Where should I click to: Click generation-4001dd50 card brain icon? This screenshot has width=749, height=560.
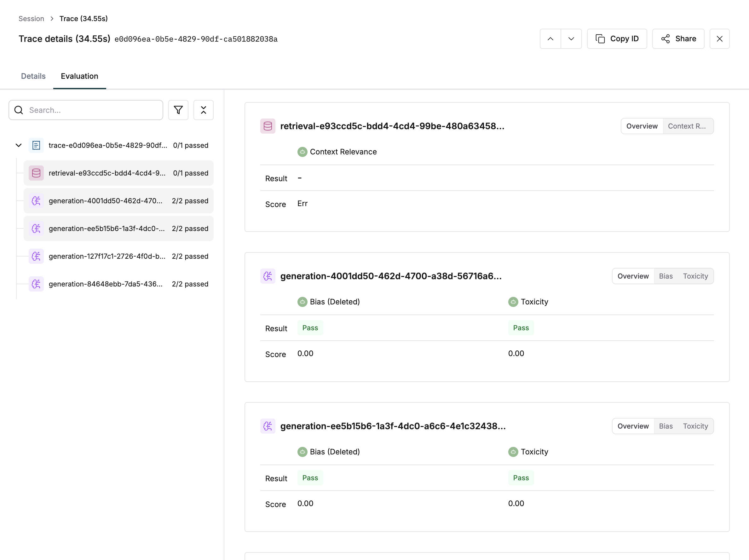pos(268,276)
